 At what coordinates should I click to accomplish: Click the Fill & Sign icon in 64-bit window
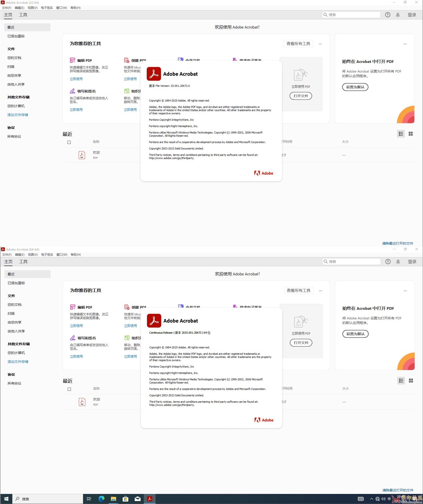click(73, 338)
